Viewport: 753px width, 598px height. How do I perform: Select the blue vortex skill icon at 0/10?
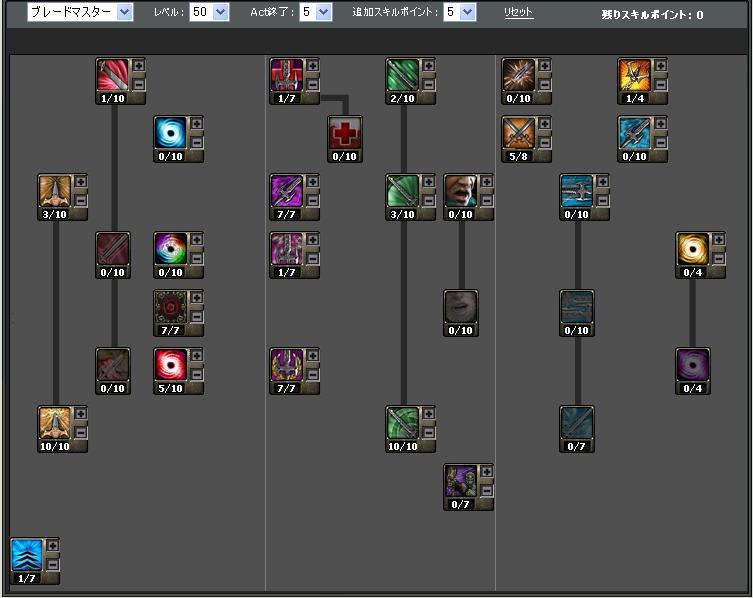(x=170, y=133)
